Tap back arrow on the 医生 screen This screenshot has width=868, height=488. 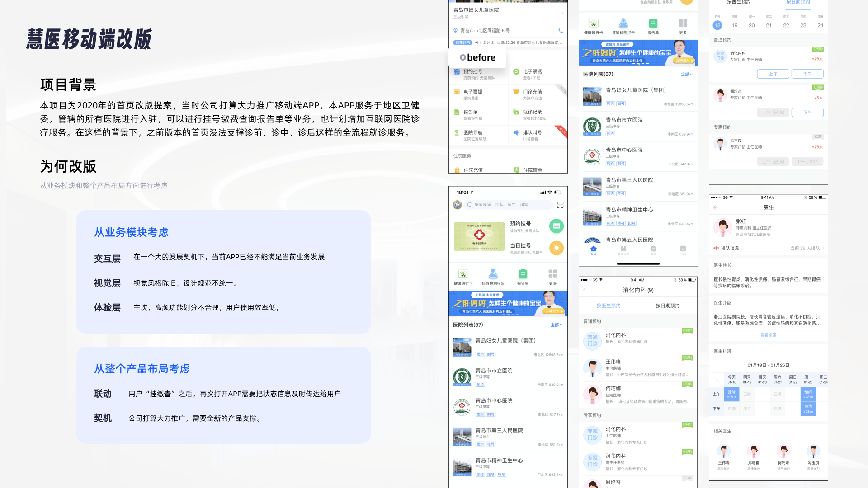click(x=716, y=207)
